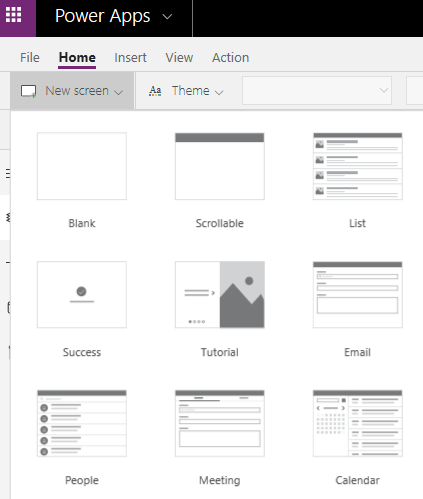Switch to the Home tab
The height and width of the screenshot is (499, 423).
[77, 58]
